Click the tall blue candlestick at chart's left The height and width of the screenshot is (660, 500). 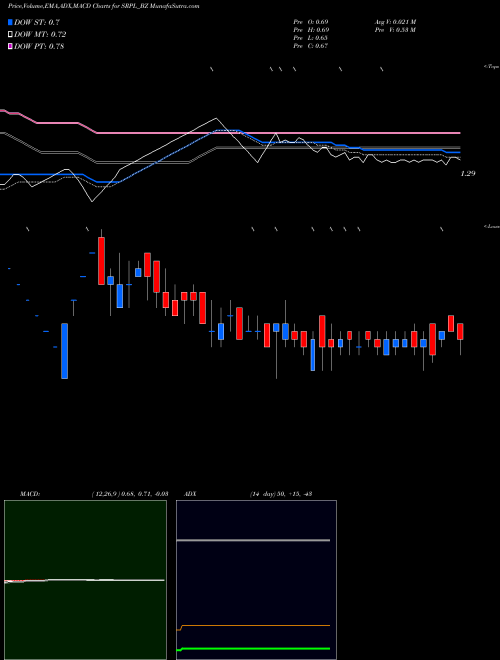tap(64, 351)
